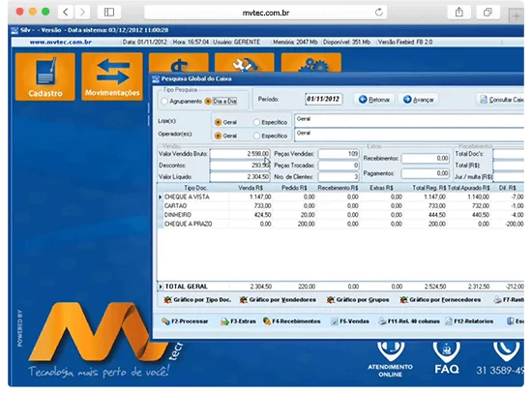Image resolution: width=532 pixels, height=395 pixels.
Task: Click the Peças Trocadas field
Action: 339,166
